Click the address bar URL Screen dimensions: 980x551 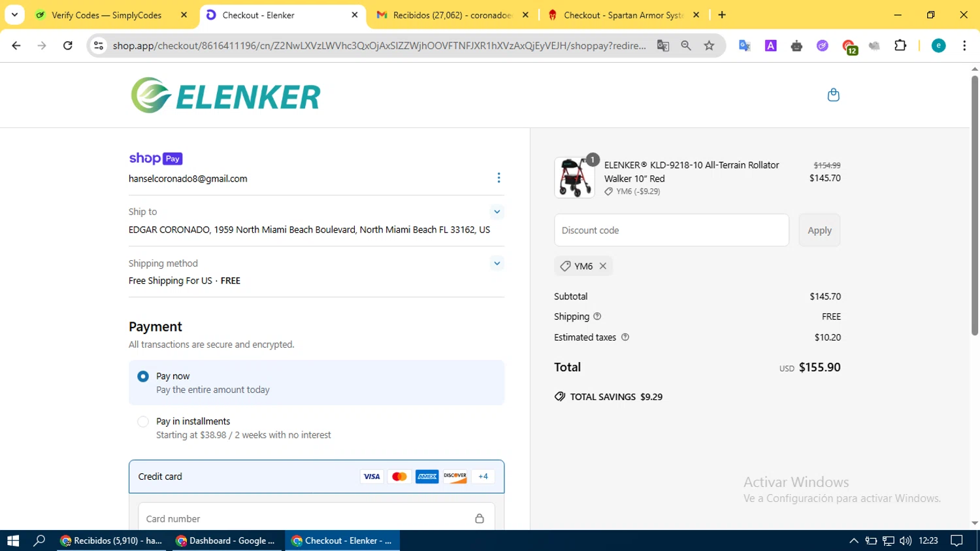(379, 45)
